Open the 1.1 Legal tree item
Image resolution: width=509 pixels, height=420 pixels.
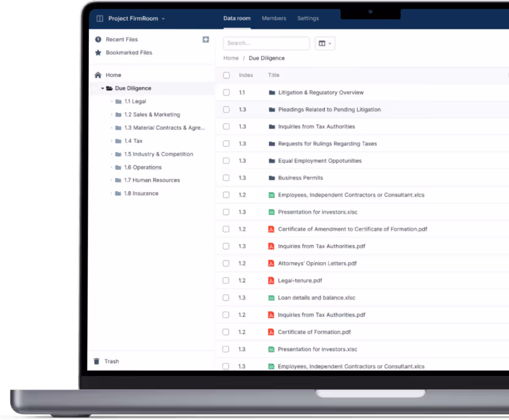[135, 102]
